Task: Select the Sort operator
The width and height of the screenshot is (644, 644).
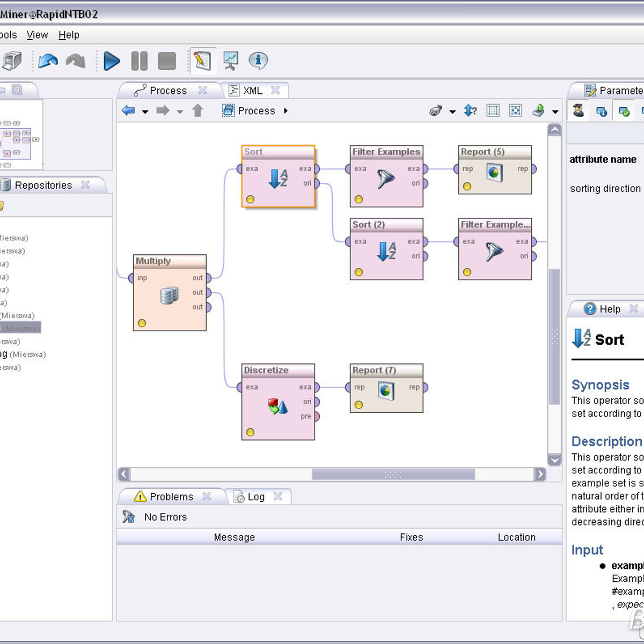Action: point(278,177)
